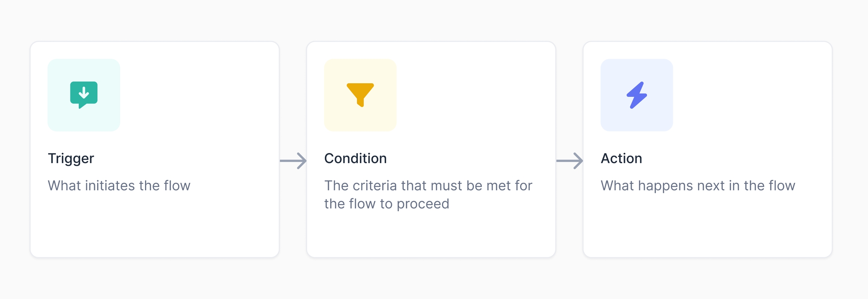Click the teal Trigger speech-bubble icon

(x=84, y=94)
